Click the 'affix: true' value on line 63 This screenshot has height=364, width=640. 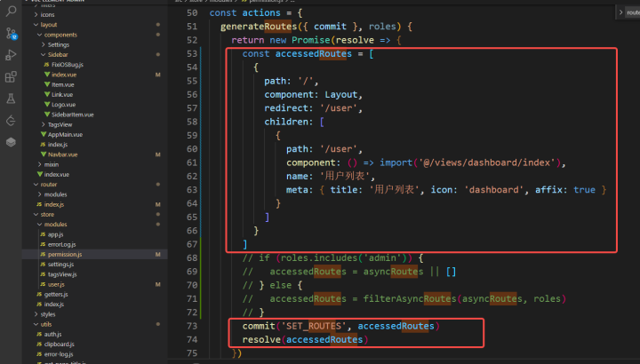(565, 190)
